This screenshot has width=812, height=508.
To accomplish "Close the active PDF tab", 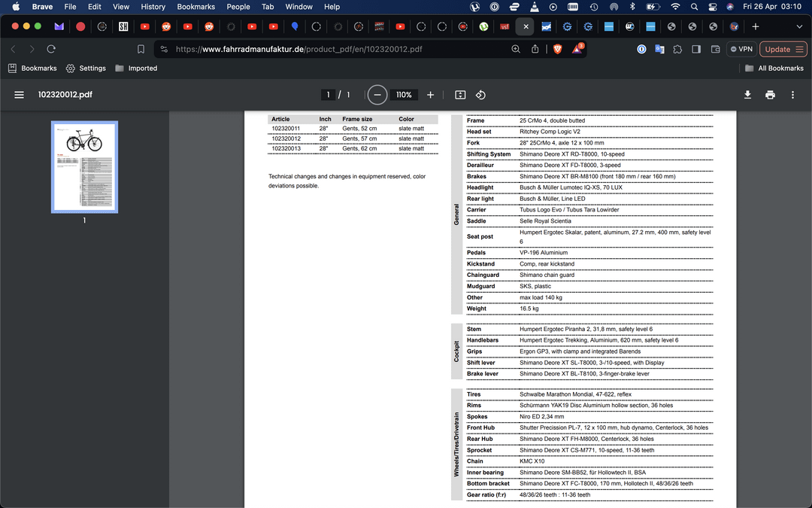I will click(x=525, y=26).
